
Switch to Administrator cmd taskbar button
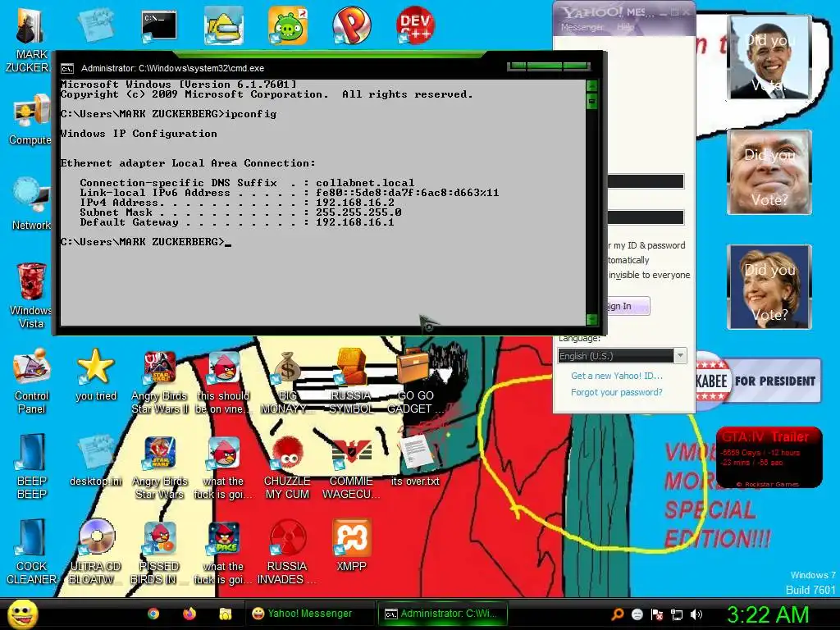pos(443,614)
